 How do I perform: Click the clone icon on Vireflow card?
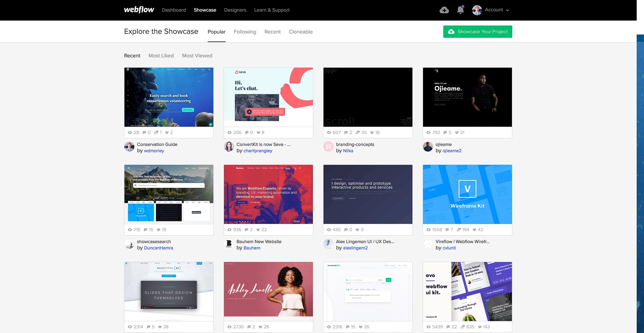(x=459, y=230)
